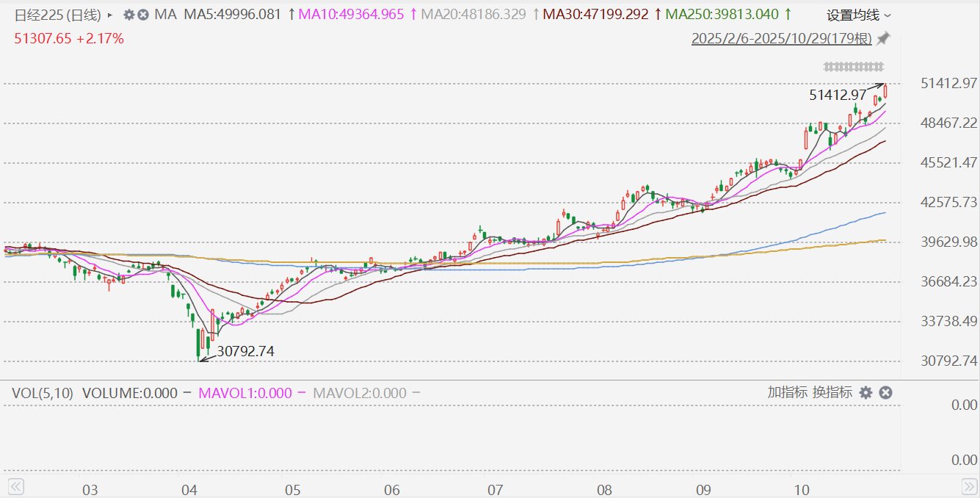This screenshot has width=980, height=498.
Task: Click the dotted drag handle above chart
Action: pos(853,67)
